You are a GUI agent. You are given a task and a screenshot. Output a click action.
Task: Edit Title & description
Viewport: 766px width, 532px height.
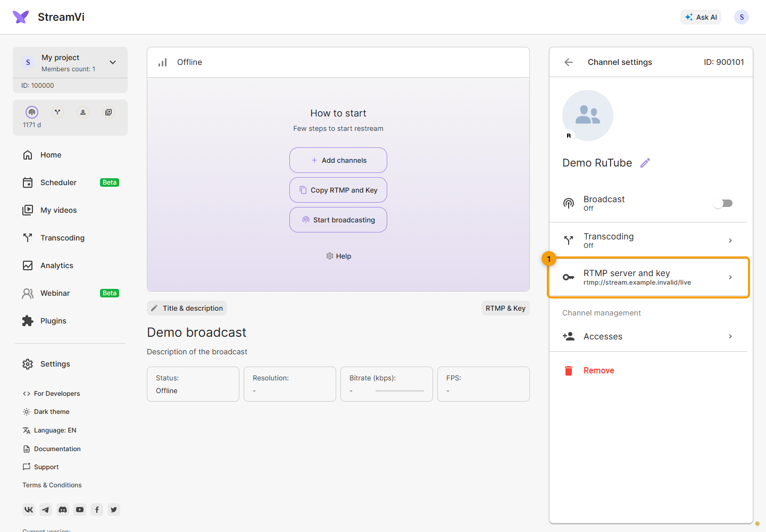(187, 308)
